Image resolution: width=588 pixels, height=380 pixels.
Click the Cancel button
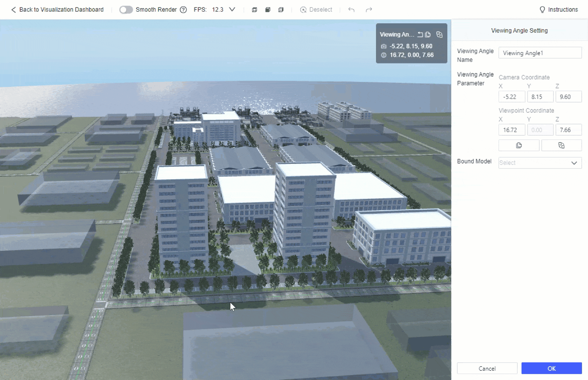[487, 368]
